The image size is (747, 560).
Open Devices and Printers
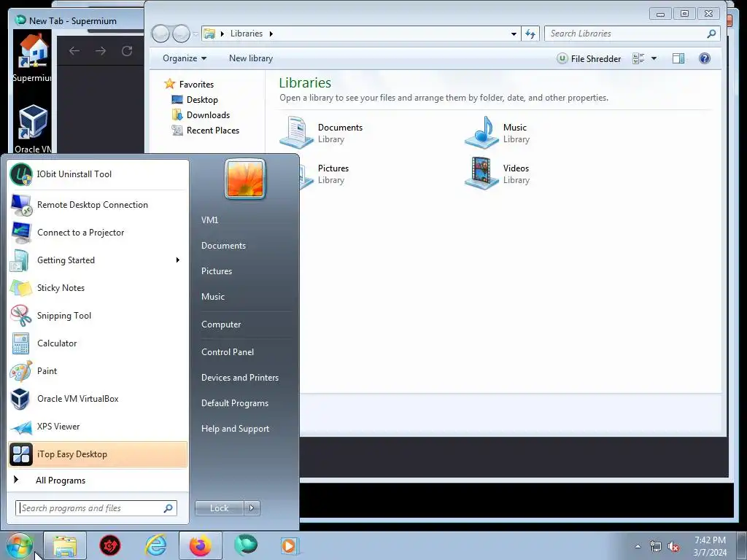(x=239, y=378)
